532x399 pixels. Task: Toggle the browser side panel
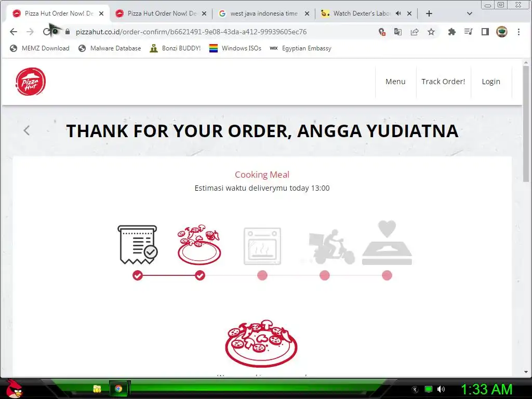click(x=485, y=32)
